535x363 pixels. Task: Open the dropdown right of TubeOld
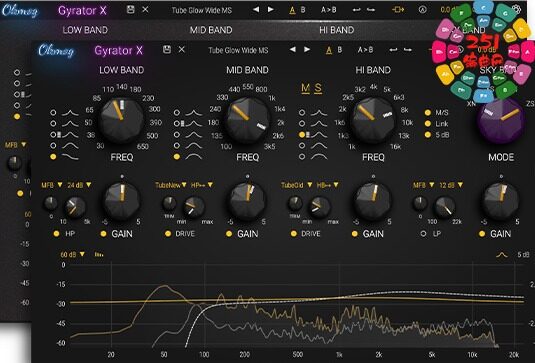click(328, 185)
